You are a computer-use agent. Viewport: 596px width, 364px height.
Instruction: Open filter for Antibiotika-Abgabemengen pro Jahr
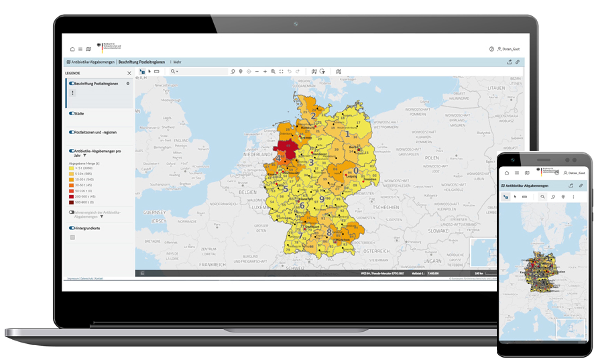85,156
